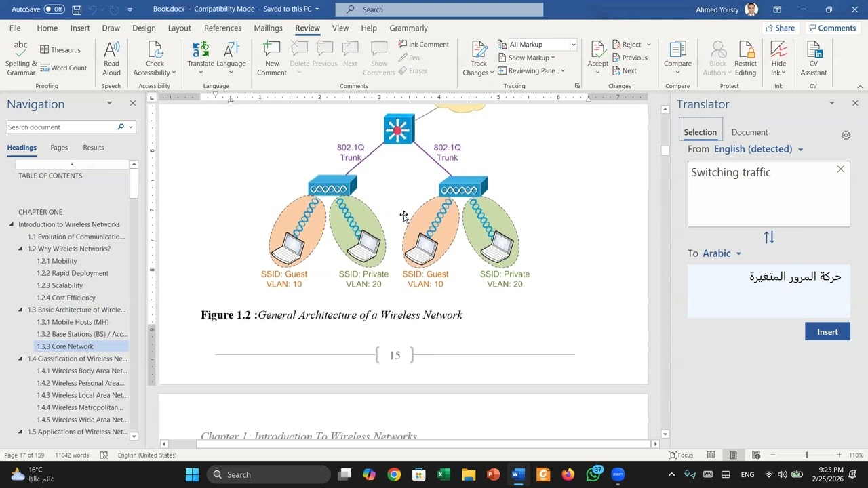868x488 pixels.
Task: Toggle the AutoSave switch
Action: [54, 9]
